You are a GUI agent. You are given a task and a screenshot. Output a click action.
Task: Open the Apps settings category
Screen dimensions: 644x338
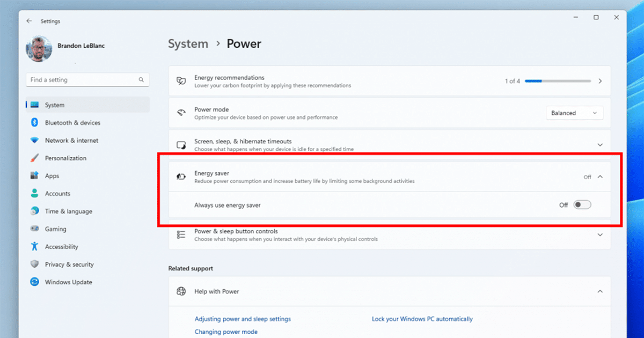pyautogui.click(x=52, y=176)
